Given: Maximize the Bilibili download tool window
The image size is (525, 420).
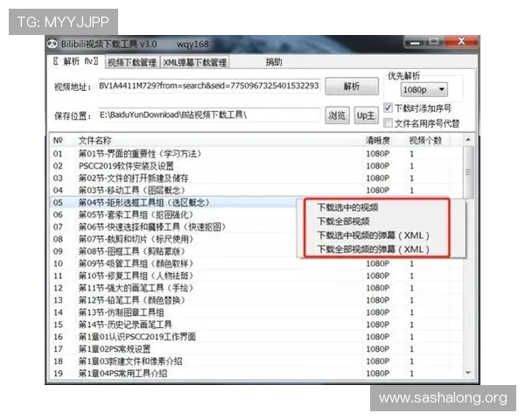Looking at the screenshot, I should click(x=434, y=42).
